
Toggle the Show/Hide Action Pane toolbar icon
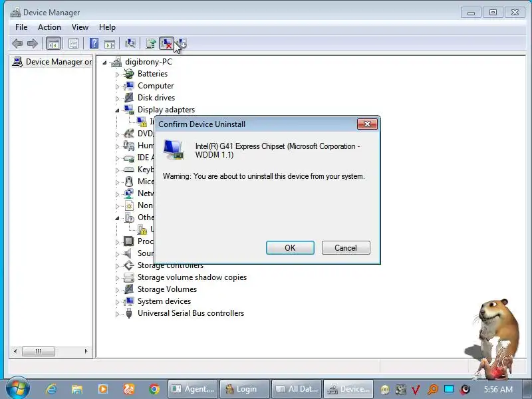pyautogui.click(x=110, y=44)
